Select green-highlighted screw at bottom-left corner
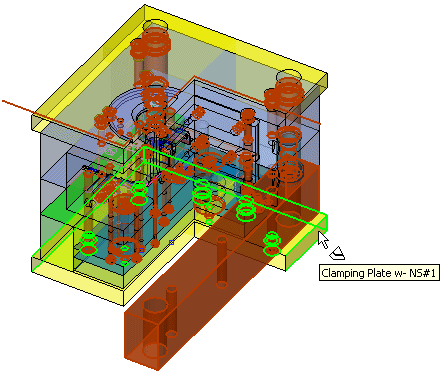This screenshot has height=374, width=444. point(88,243)
